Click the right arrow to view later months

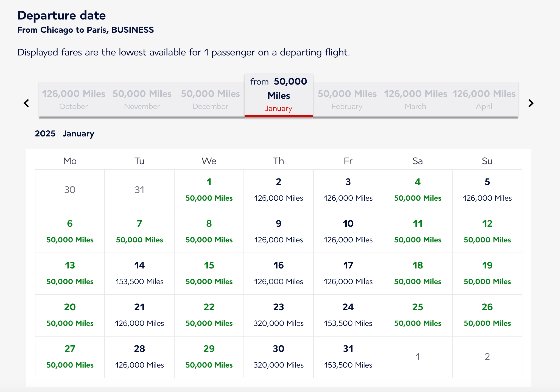click(531, 103)
